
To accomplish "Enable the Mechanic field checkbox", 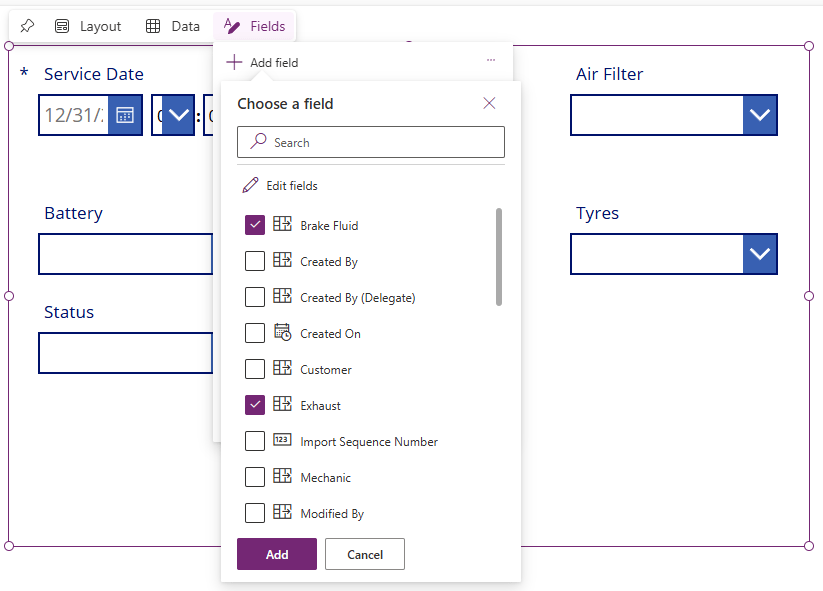I will point(255,478).
